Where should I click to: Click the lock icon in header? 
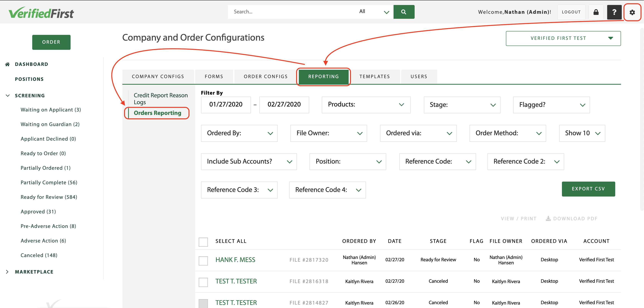click(x=596, y=12)
